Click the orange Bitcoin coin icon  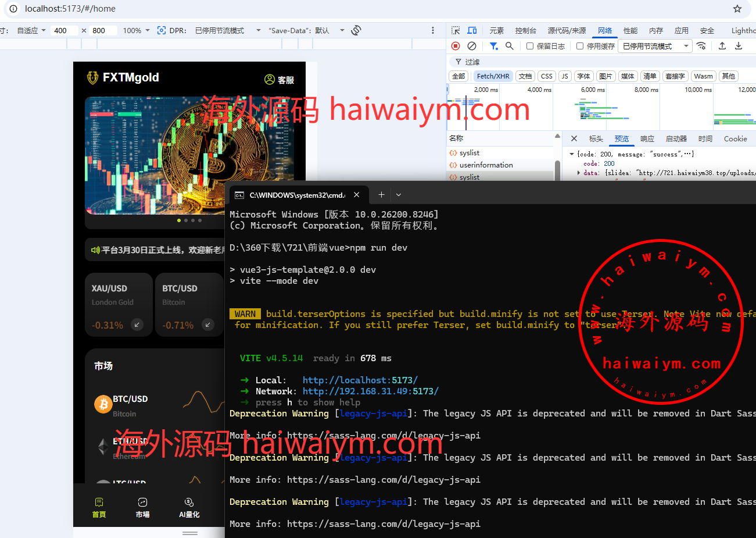tap(103, 404)
